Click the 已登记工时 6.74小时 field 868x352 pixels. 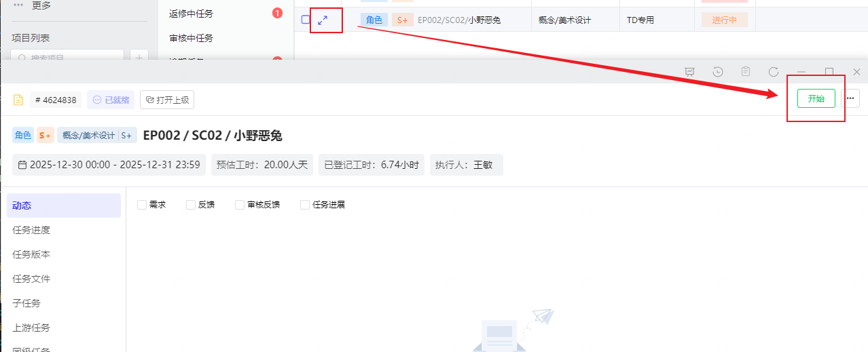[372, 165]
